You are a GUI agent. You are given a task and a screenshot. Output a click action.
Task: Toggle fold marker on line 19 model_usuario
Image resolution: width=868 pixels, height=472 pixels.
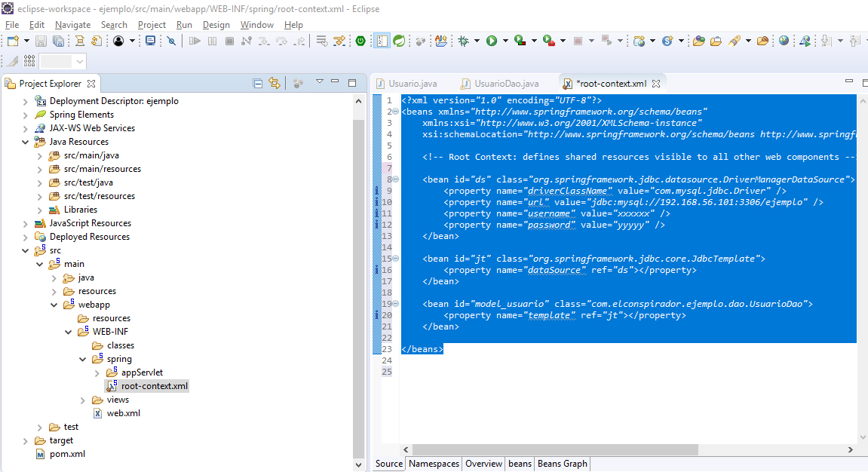click(x=395, y=304)
